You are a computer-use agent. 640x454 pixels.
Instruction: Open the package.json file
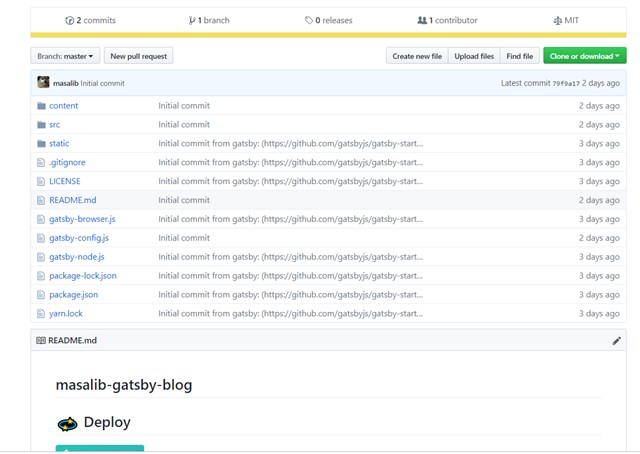tap(73, 295)
